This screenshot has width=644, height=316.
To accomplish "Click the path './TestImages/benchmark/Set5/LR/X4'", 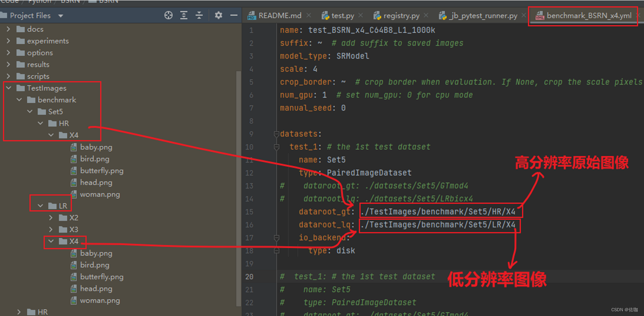I will tap(438, 225).
